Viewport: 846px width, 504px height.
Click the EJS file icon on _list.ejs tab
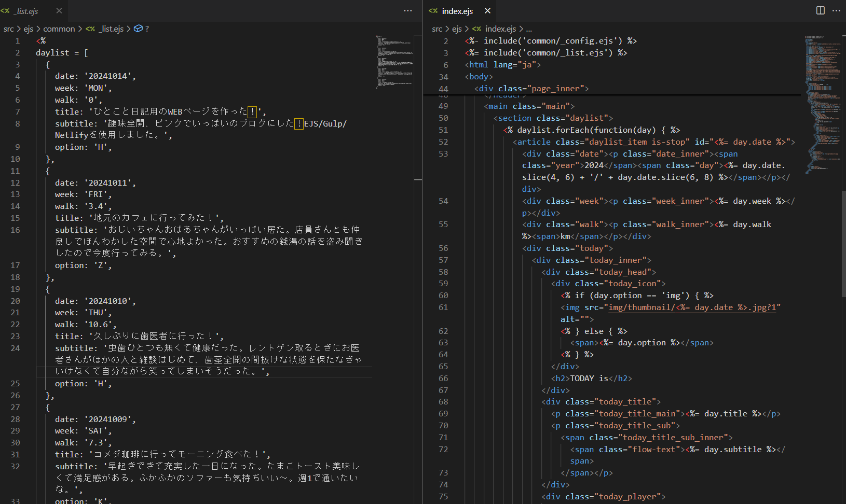[x=6, y=11]
